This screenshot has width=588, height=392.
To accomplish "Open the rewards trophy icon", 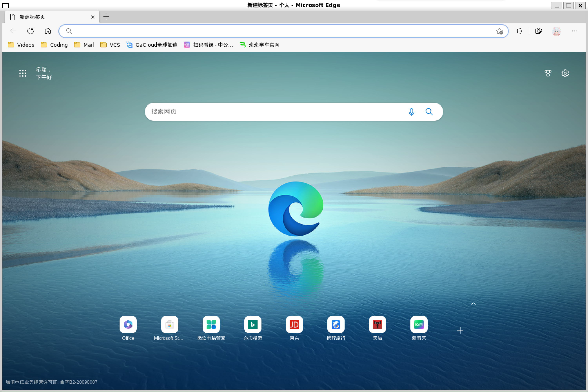I will point(548,73).
